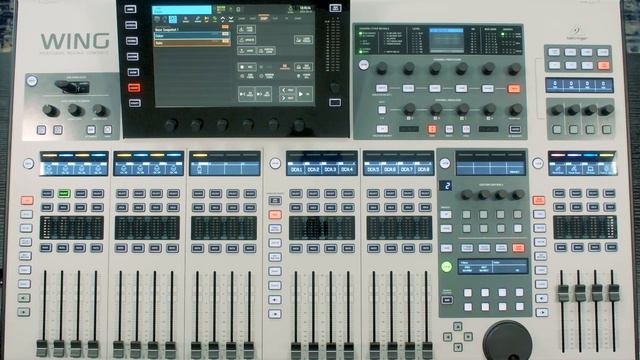This screenshot has width=640, height=360.
Task: Tap the green-lit select button in first fader bank
Action: tap(64, 193)
